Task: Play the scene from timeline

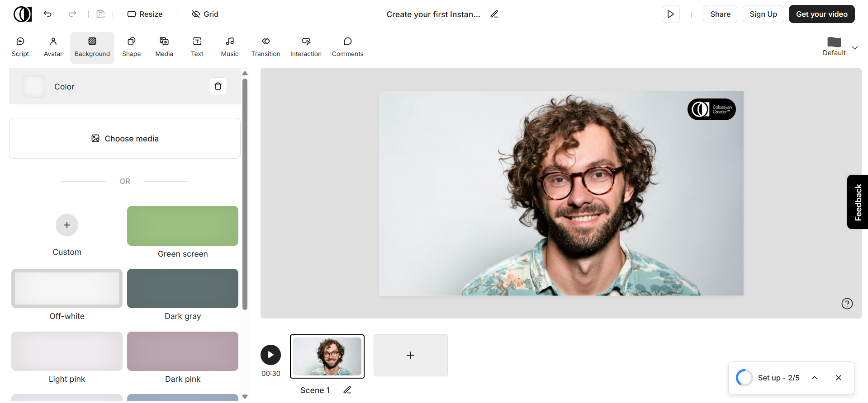Action: point(270,355)
